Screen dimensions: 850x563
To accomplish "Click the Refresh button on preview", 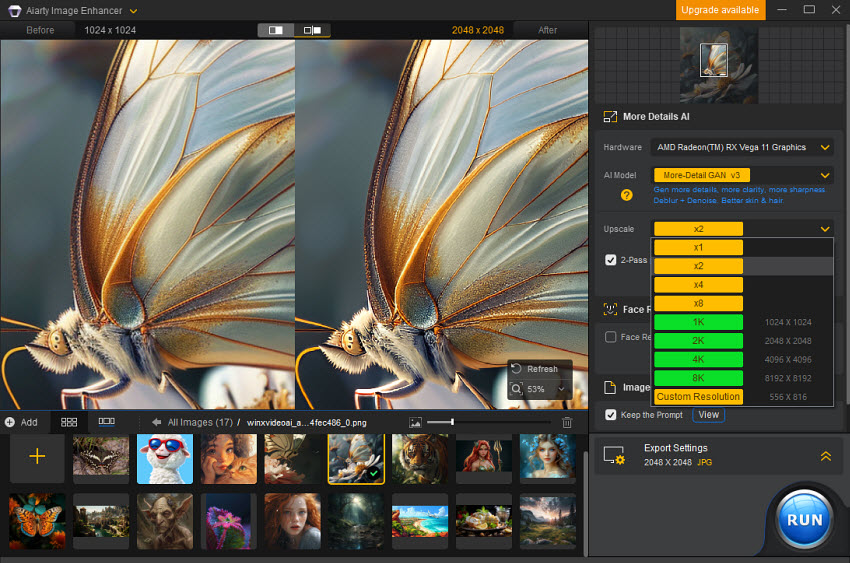I will 535,369.
